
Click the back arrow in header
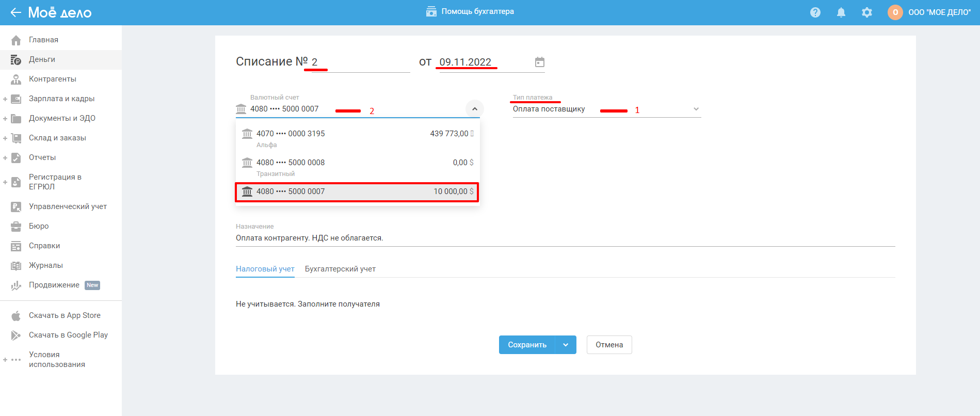click(x=15, y=12)
